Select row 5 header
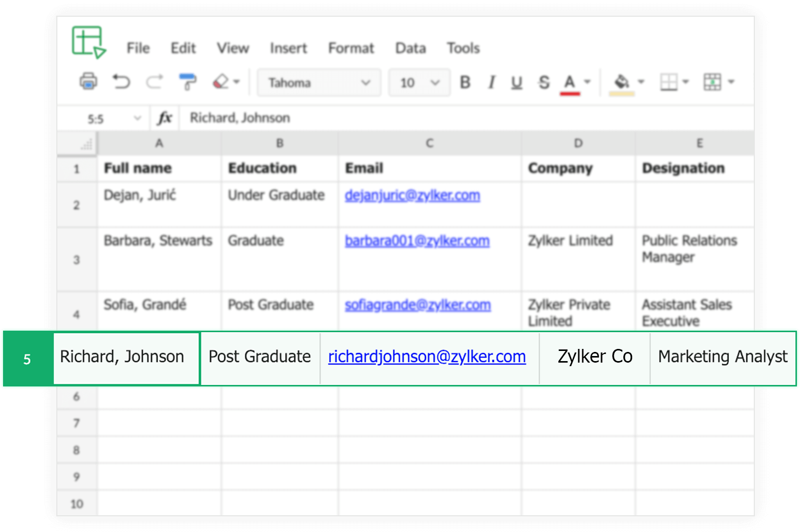This screenshot has width=800, height=532. click(x=27, y=359)
